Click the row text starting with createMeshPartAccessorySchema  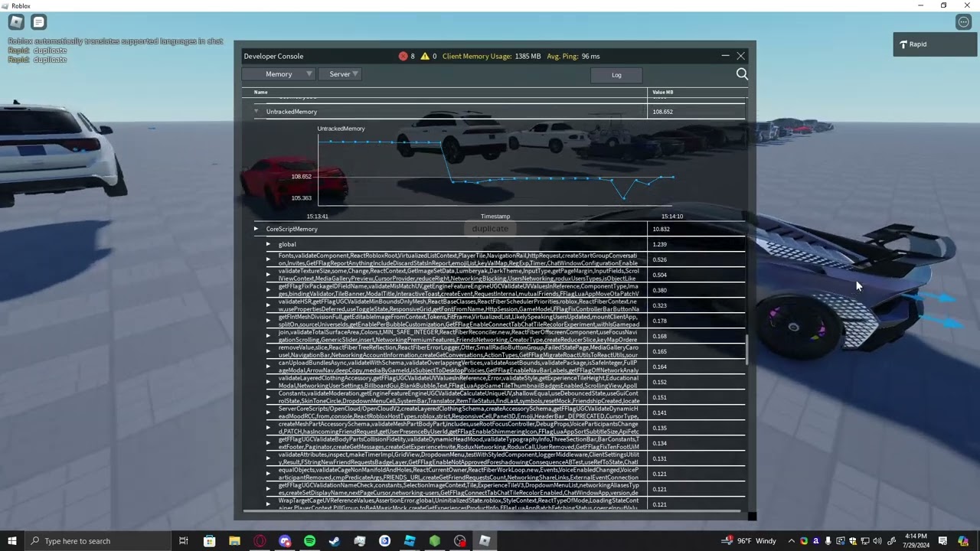(x=459, y=428)
